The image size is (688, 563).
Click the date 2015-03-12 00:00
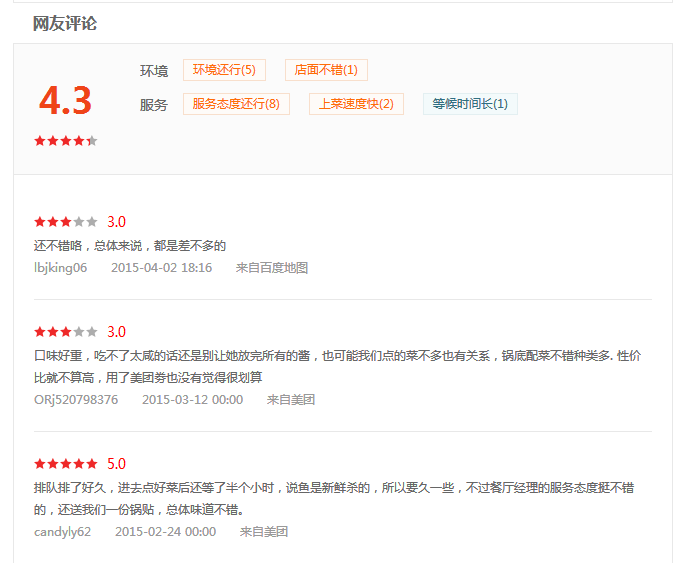pyautogui.click(x=193, y=400)
